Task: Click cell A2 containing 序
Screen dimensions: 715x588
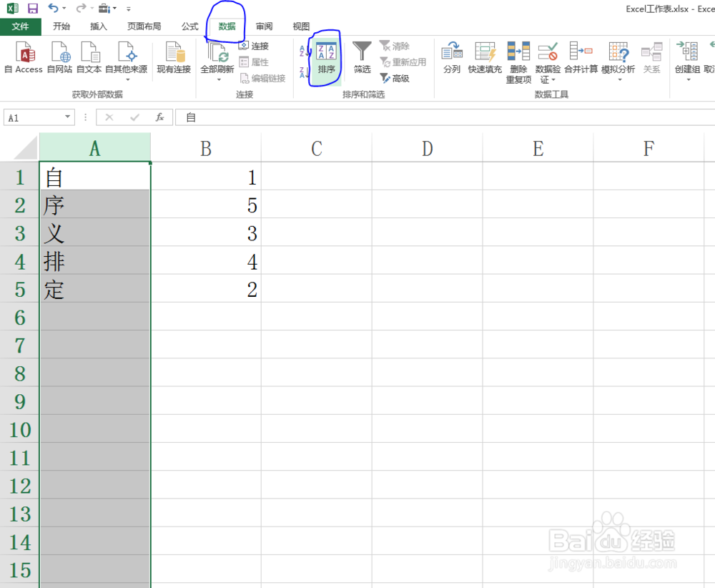Action: (95, 205)
